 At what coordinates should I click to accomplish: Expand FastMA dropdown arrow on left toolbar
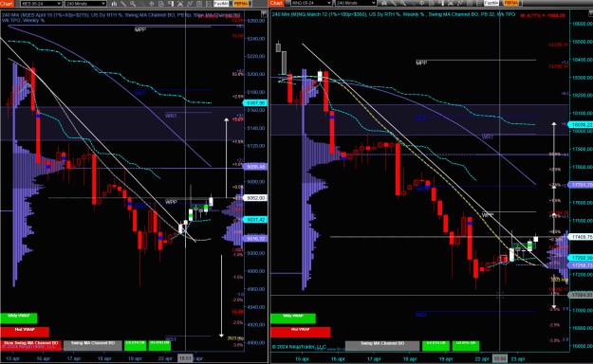231,4
